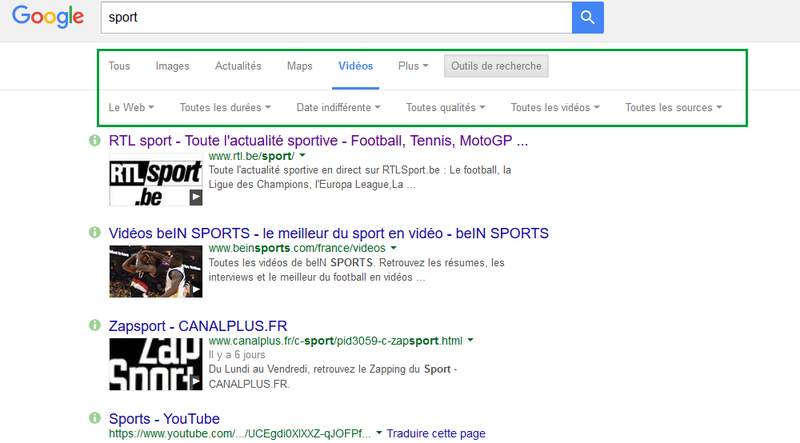Click the beIN SPORTS basketball video thumbnail
Screen dimensions: 800x443
click(x=156, y=271)
